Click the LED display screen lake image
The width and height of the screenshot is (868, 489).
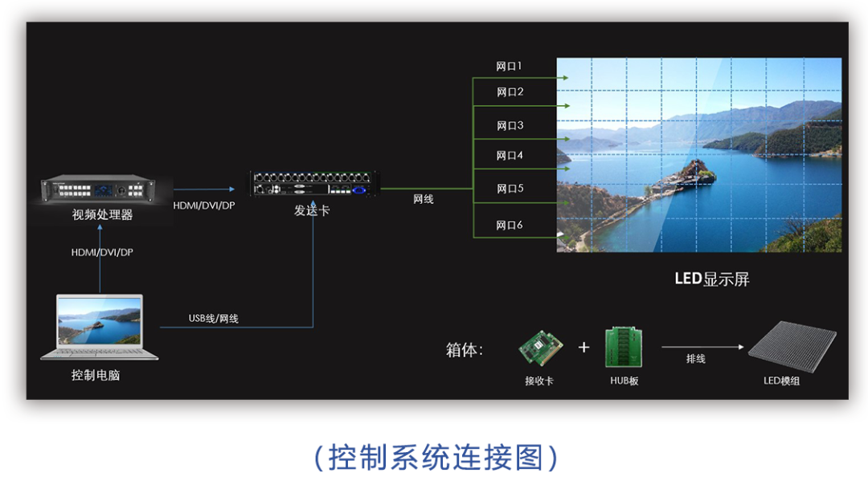699,155
